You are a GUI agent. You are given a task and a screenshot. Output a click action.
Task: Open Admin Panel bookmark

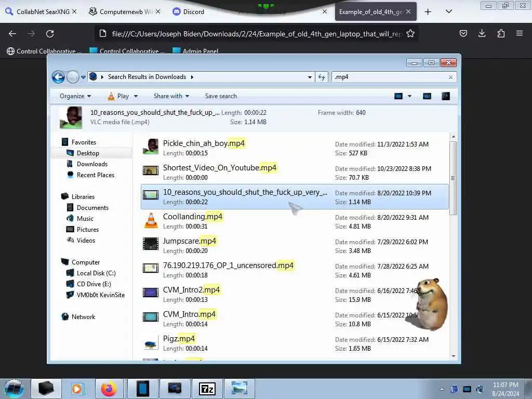pos(196,51)
